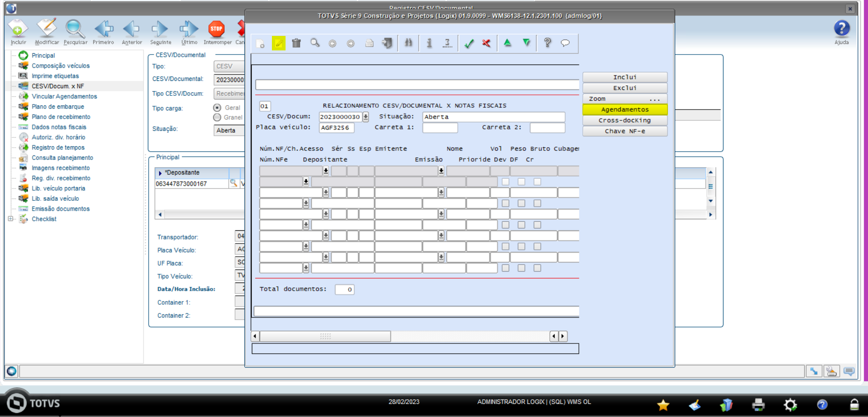Screen dimensions: 868x417
Task: Select the Geral radio button
Action: pos(217,108)
